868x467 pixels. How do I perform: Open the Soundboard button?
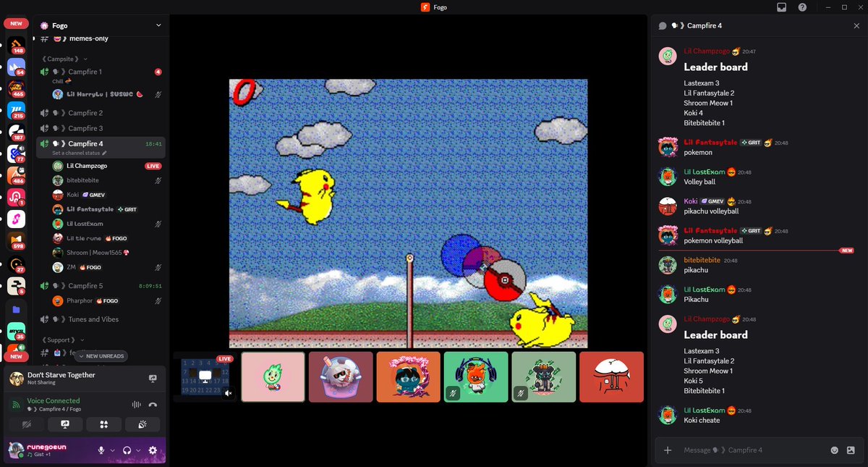point(142,424)
